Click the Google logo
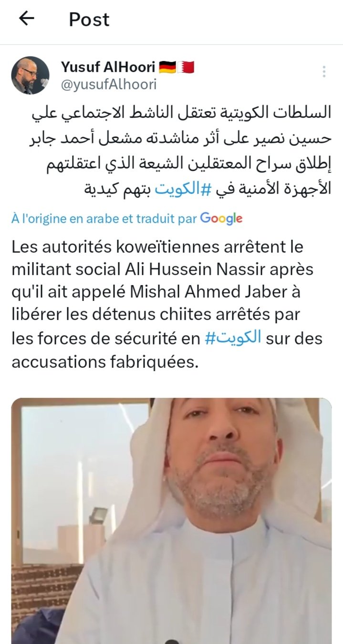The height and width of the screenshot is (644, 343). click(221, 219)
